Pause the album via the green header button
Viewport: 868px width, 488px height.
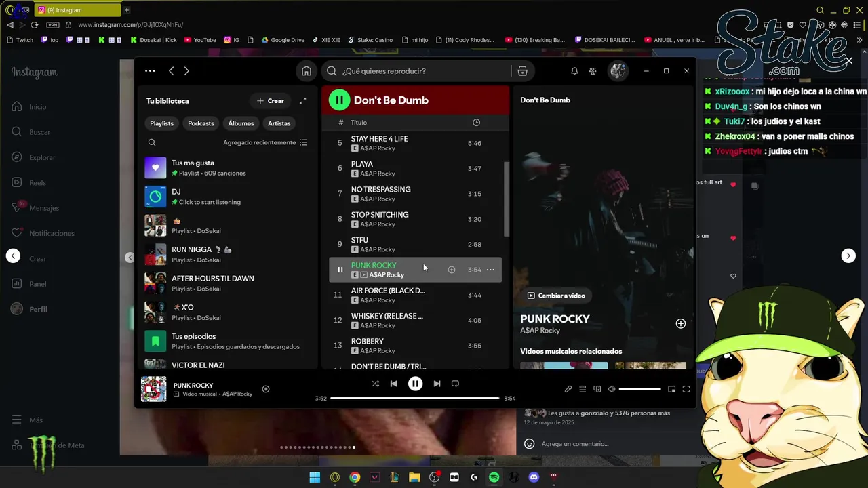coord(339,100)
